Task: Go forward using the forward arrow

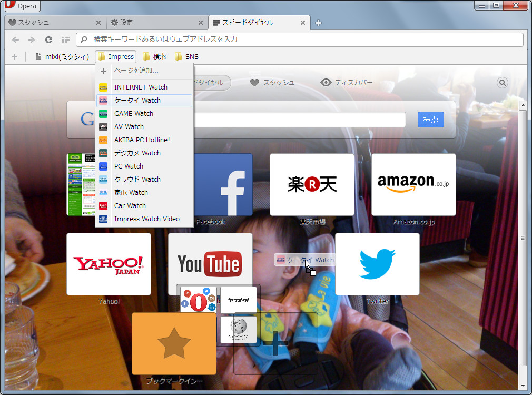Action: 32,39
